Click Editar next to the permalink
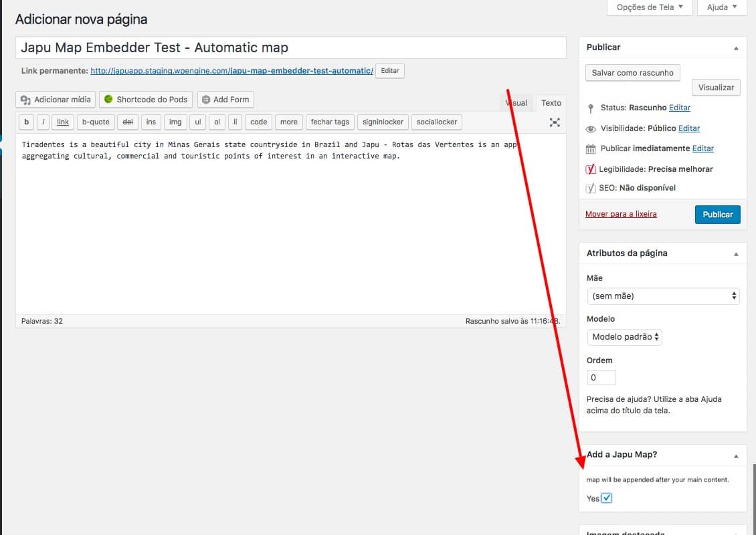This screenshot has width=756, height=535. tap(390, 71)
